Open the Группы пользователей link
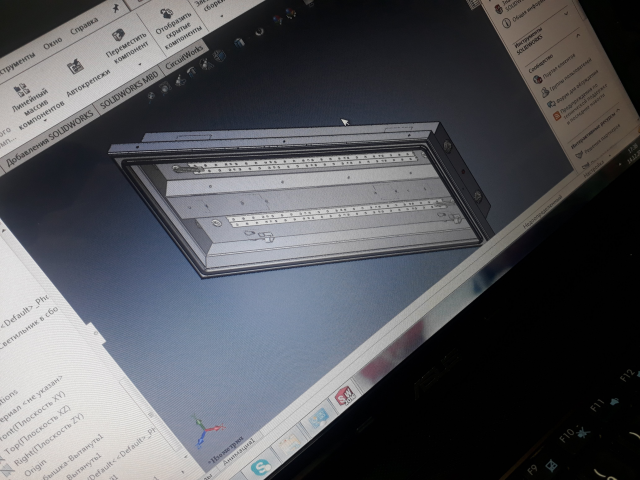Image resolution: width=640 pixels, height=480 pixels. pyautogui.click(x=570, y=76)
